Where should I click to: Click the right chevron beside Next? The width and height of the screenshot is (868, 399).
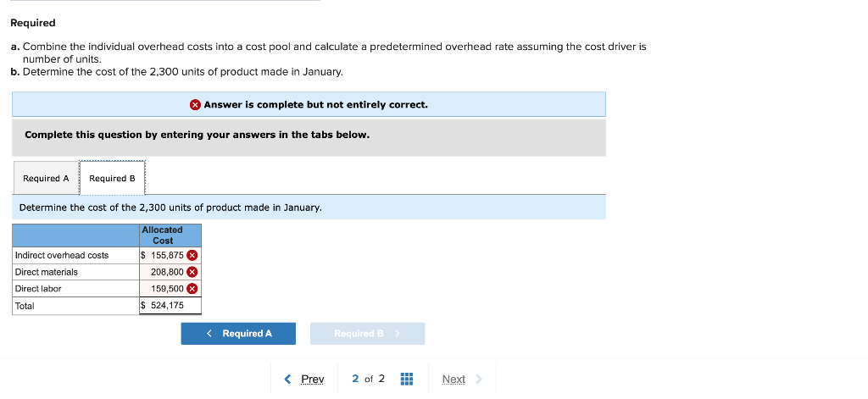tap(478, 379)
